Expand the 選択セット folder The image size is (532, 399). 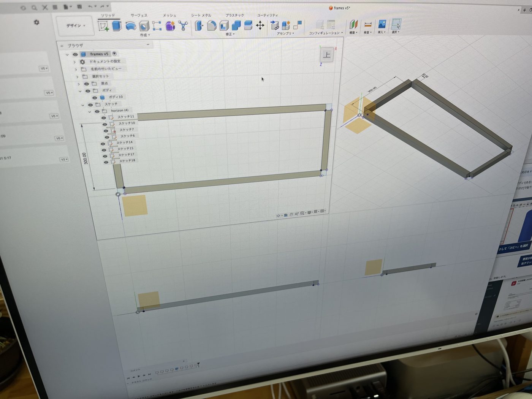[x=77, y=77]
